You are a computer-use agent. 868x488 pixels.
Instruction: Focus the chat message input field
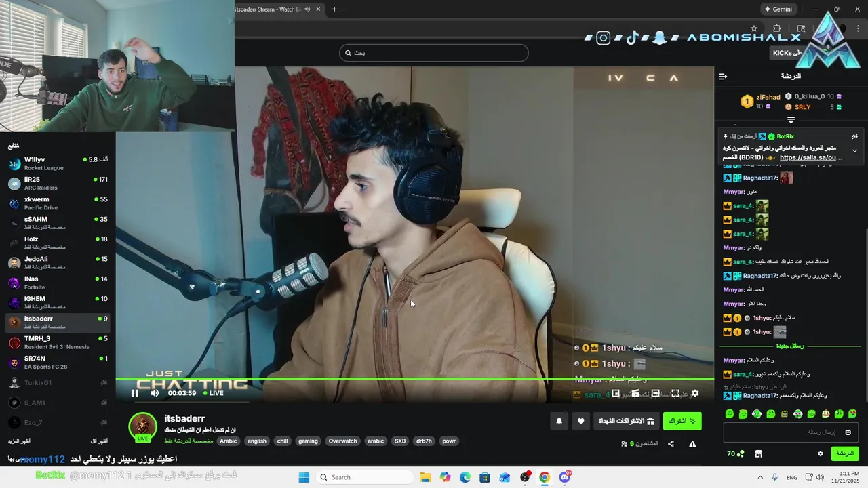point(791,432)
